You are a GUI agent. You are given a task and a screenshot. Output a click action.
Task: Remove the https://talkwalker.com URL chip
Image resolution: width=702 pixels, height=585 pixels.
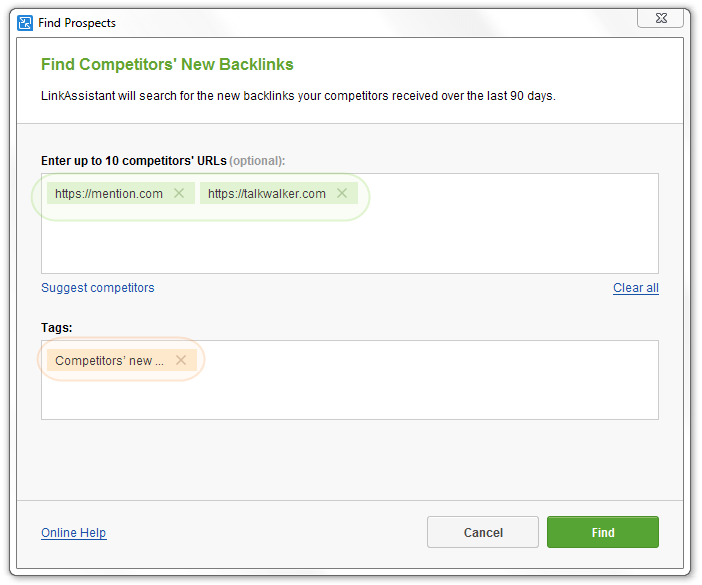point(342,193)
